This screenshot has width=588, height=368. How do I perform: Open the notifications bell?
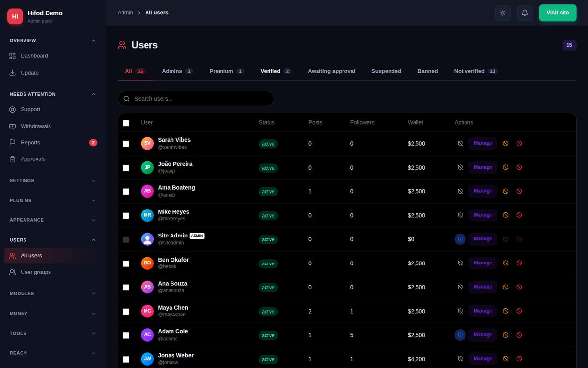pos(525,13)
